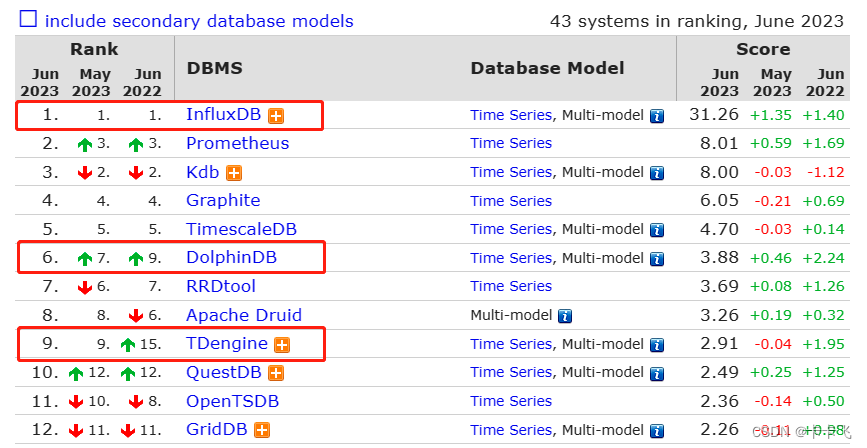The height and width of the screenshot is (448, 867).
Task: Select OpenTSDB score 2.36
Action: point(719,401)
